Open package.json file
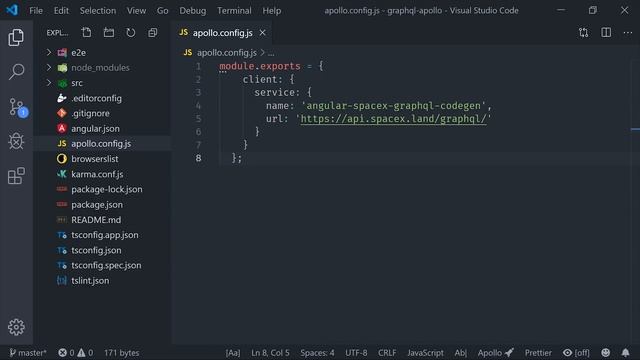 tap(97, 204)
